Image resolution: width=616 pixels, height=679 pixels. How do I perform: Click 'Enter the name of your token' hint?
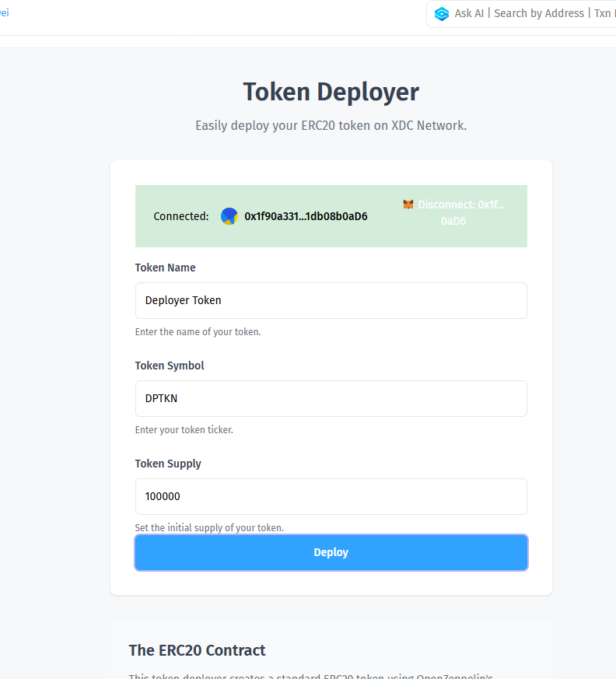[198, 332]
